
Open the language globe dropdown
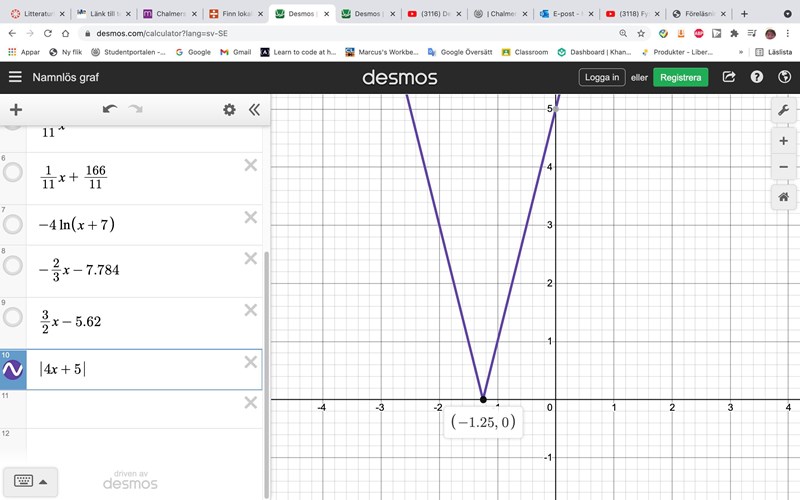pyautogui.click(x=784, y=77)
